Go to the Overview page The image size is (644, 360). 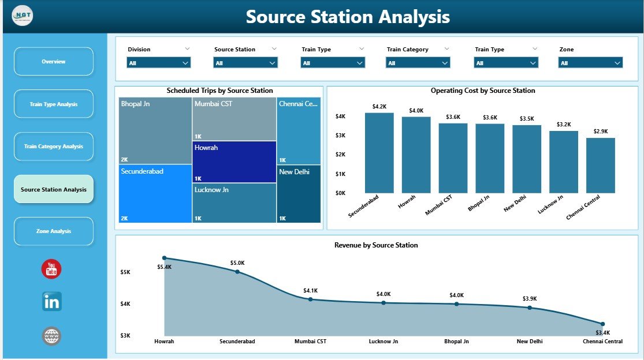click(x=54, y=61)
